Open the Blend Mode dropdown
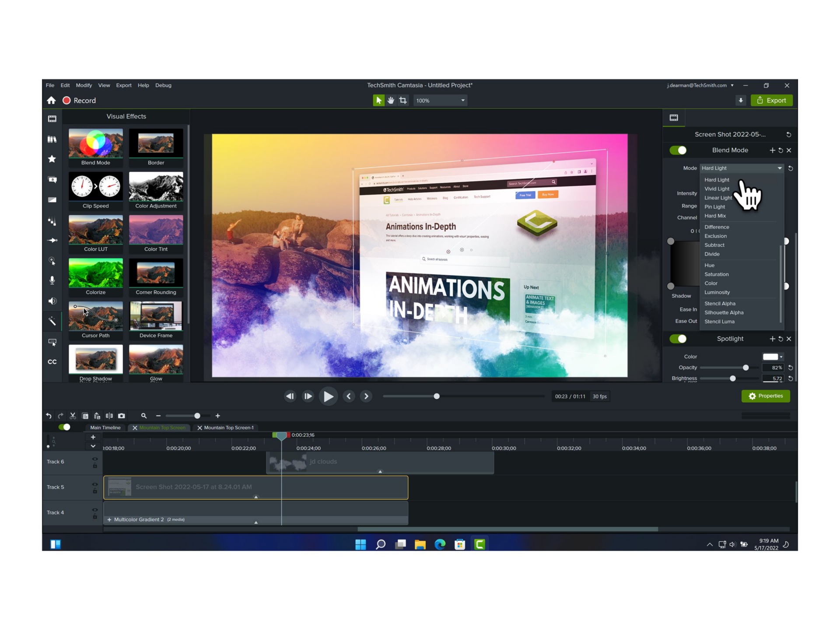 741,168
